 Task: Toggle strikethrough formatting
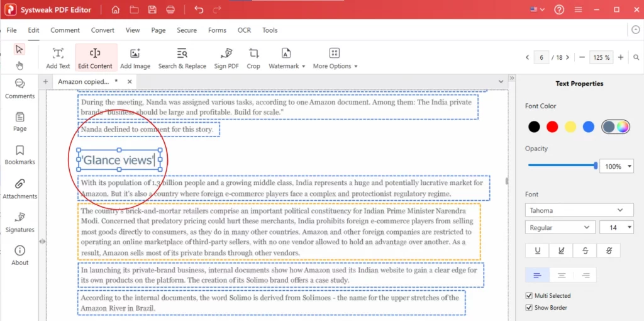[585, 251]
